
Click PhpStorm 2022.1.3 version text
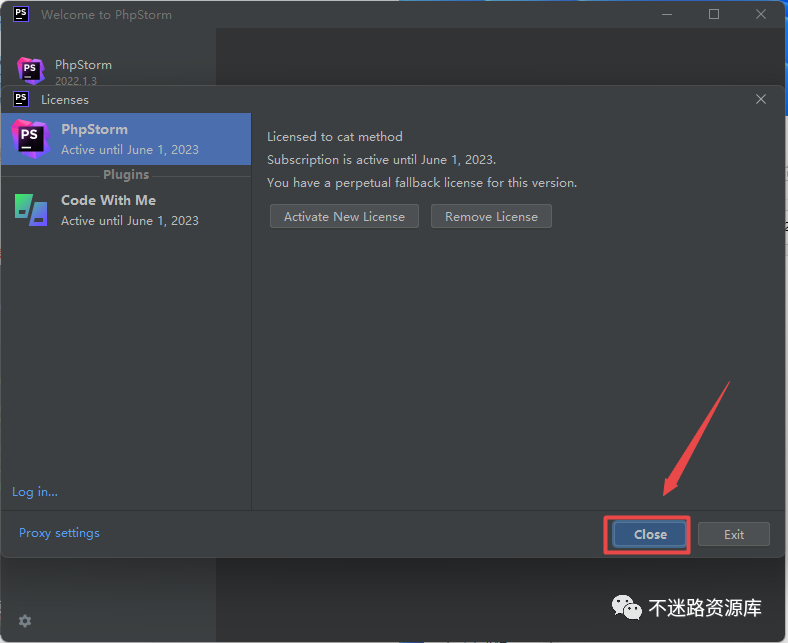[76, 81]
